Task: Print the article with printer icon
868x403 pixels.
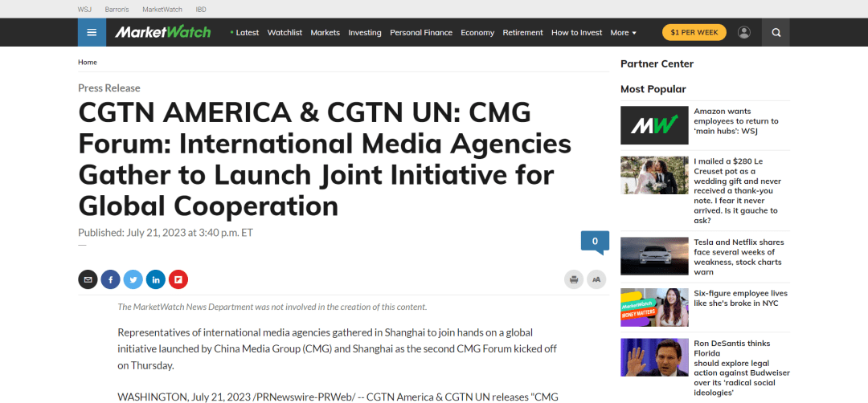Action: pyautogui.click(x=574, y=279)
